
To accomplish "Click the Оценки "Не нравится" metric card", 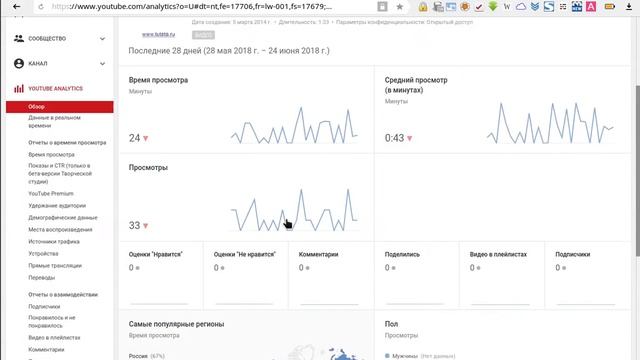I will coord(246,275).
